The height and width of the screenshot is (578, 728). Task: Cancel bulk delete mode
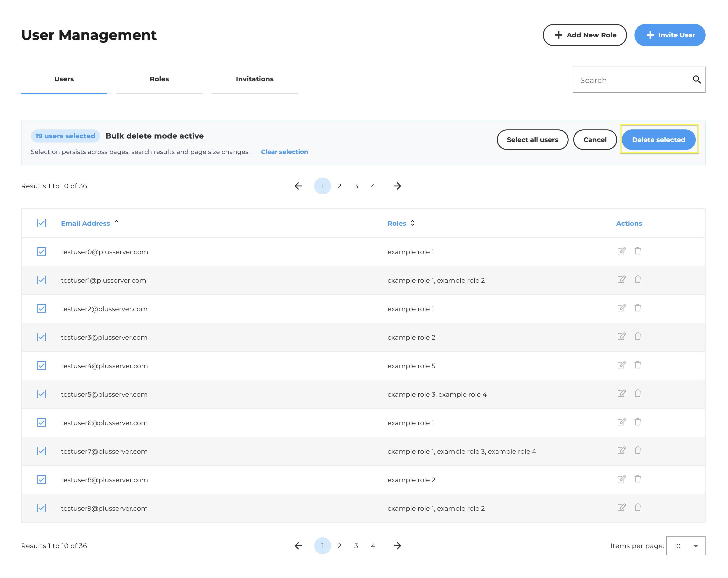595,140
